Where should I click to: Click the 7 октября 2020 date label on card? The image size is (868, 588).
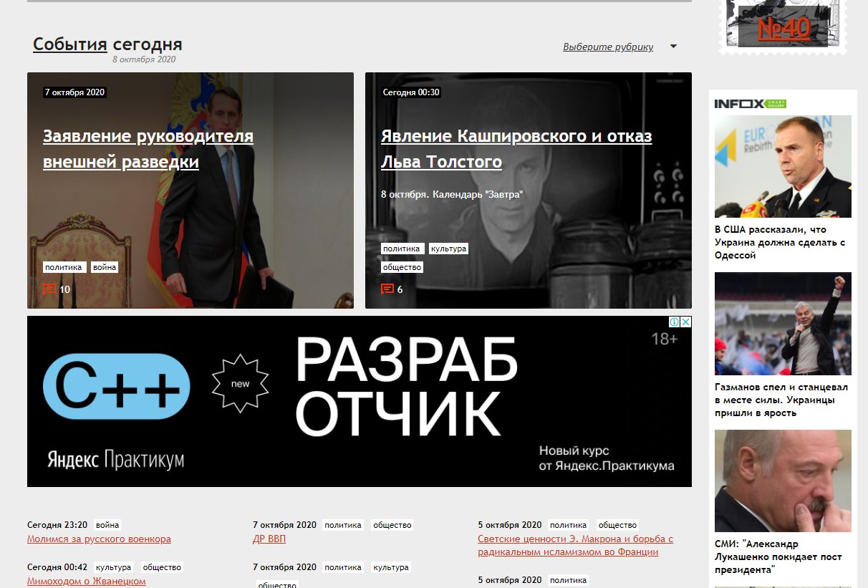tap(75, 92)
